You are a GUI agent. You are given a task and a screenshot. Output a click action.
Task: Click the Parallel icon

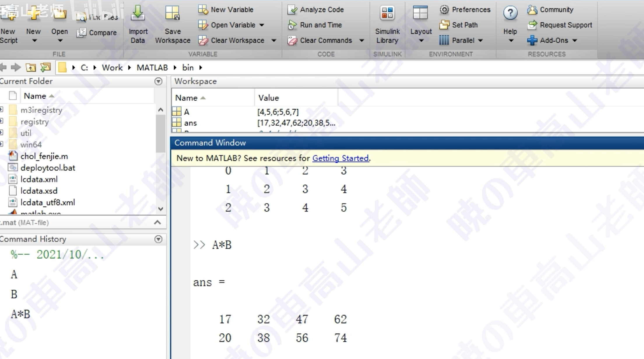[444, 40]
